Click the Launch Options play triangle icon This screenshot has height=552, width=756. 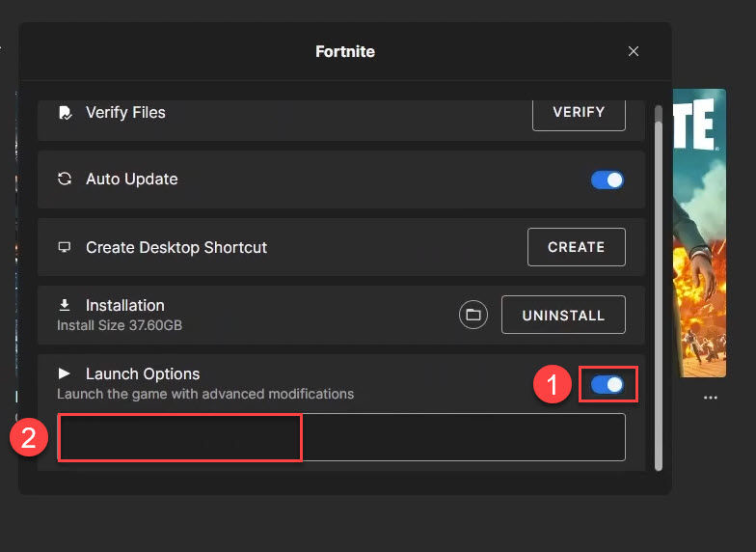65,373
